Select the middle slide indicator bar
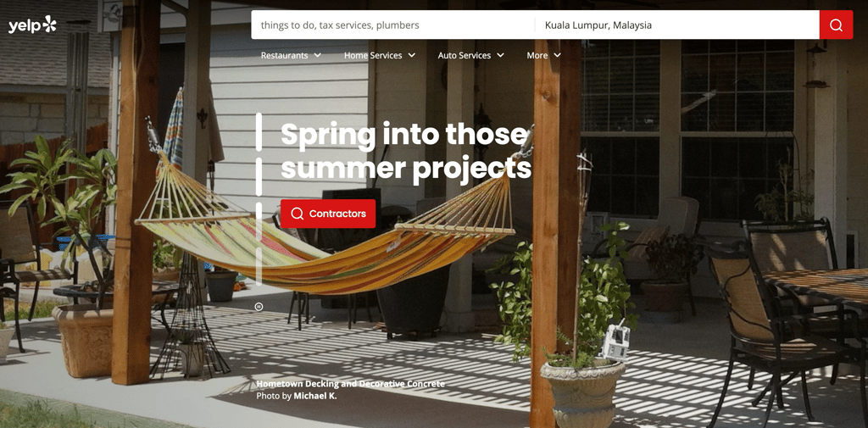 click(x=259, y=176)
